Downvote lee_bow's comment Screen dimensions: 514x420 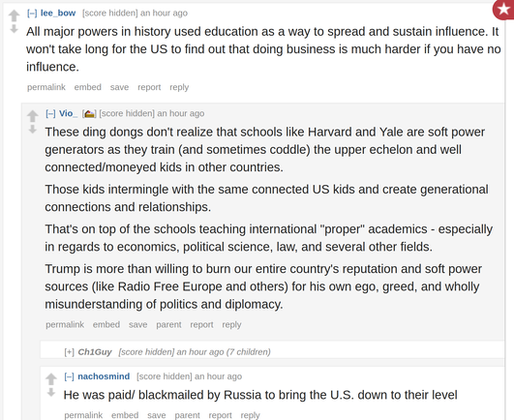pos(14,29)
